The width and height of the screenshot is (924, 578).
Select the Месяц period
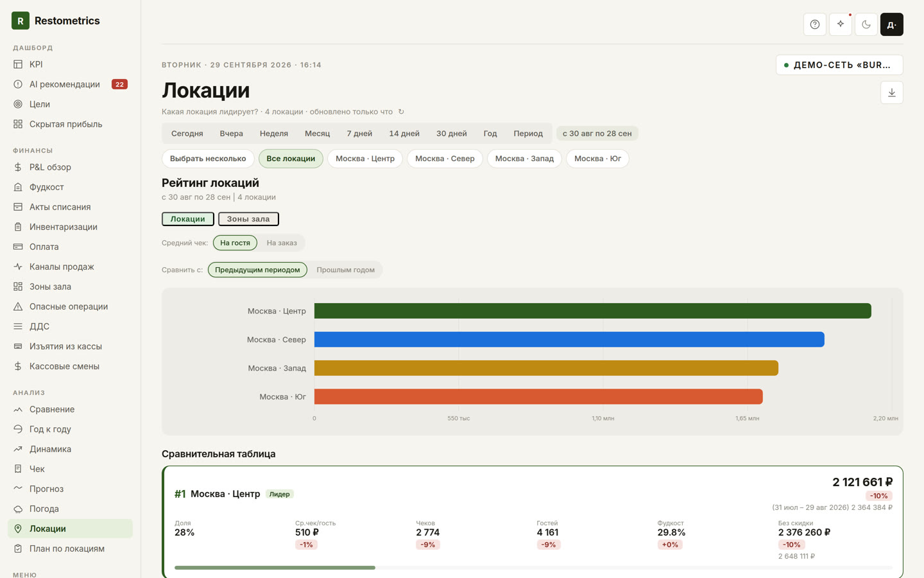coord(317,134)
